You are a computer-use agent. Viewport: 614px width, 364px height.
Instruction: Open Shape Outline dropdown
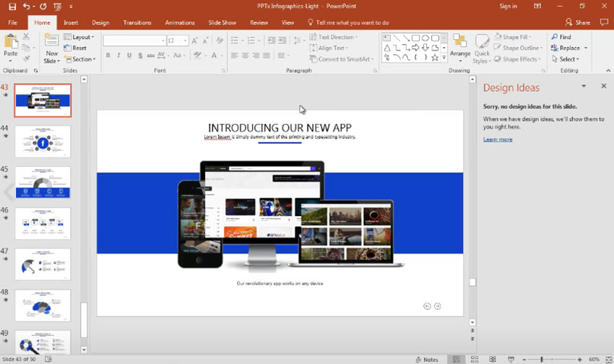[518, 48]
